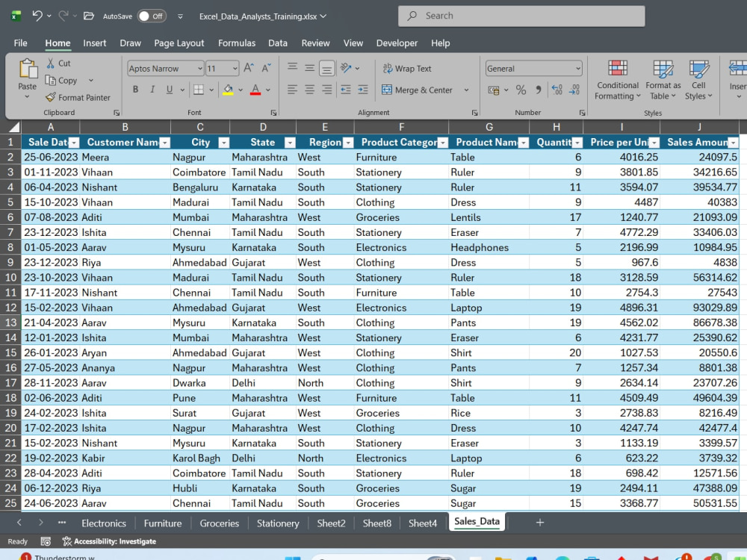
Task: Open the File menu
Action: (x=20, y=43)
